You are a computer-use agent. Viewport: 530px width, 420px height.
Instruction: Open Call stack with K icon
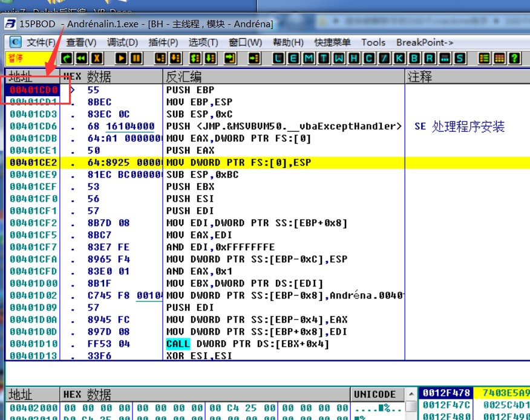click(399, 59)
